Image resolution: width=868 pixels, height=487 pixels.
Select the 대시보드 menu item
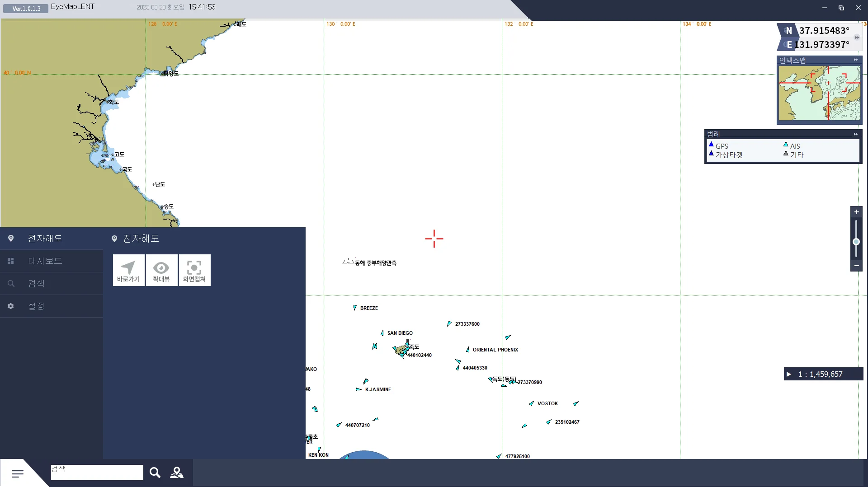pyautogui.click(x=52, y=261)
